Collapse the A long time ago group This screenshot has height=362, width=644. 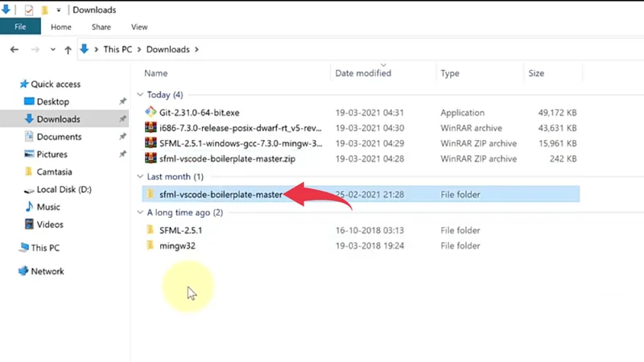coord(141,212)
